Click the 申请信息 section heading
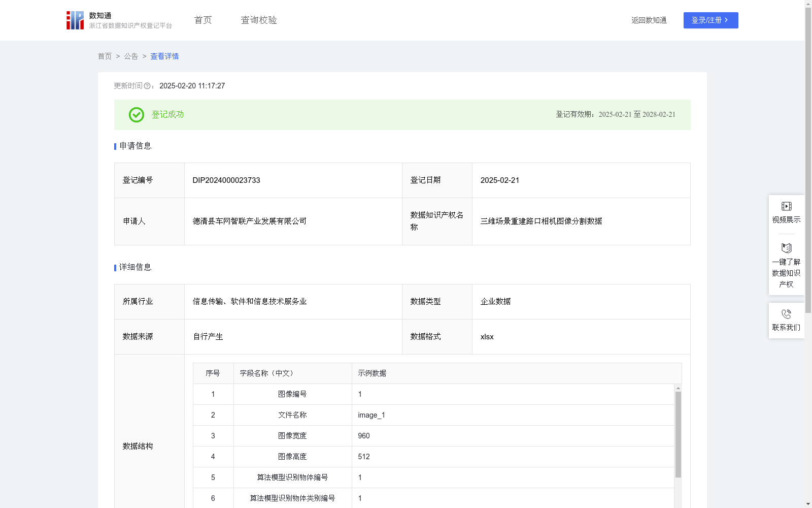Viewport: 812px width, 508px height. [135, 146]
